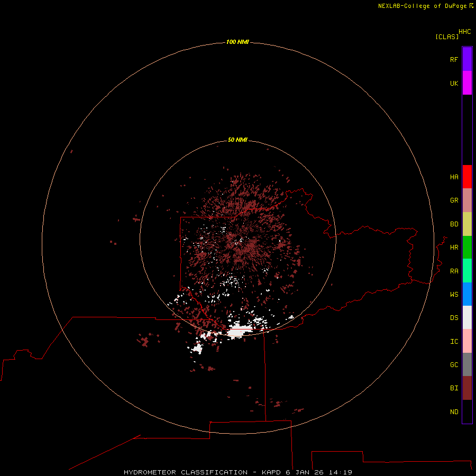Click the WS blue color swatch
Screen dimensions: 476x476
point(467,294)
